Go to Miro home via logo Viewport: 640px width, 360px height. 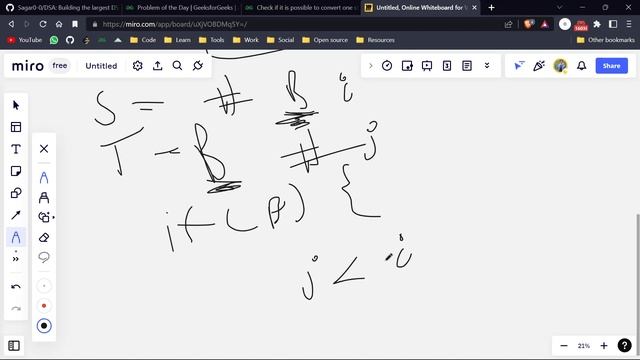(27, 66)
